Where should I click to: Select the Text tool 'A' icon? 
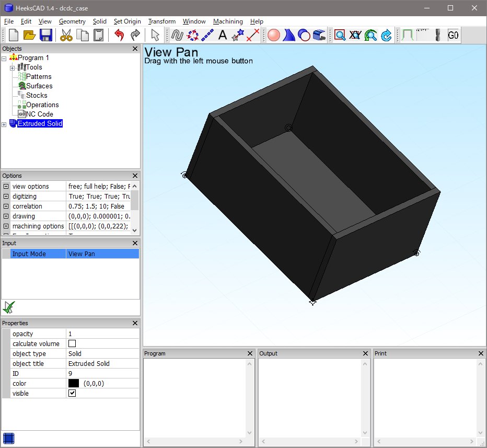(x=222, y=35)
